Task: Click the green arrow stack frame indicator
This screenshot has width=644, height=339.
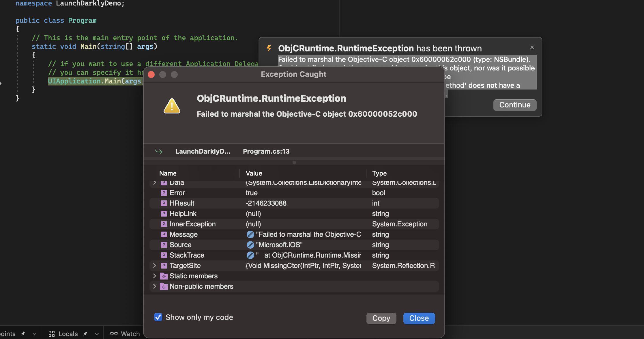Action: [x=158, y=151]
